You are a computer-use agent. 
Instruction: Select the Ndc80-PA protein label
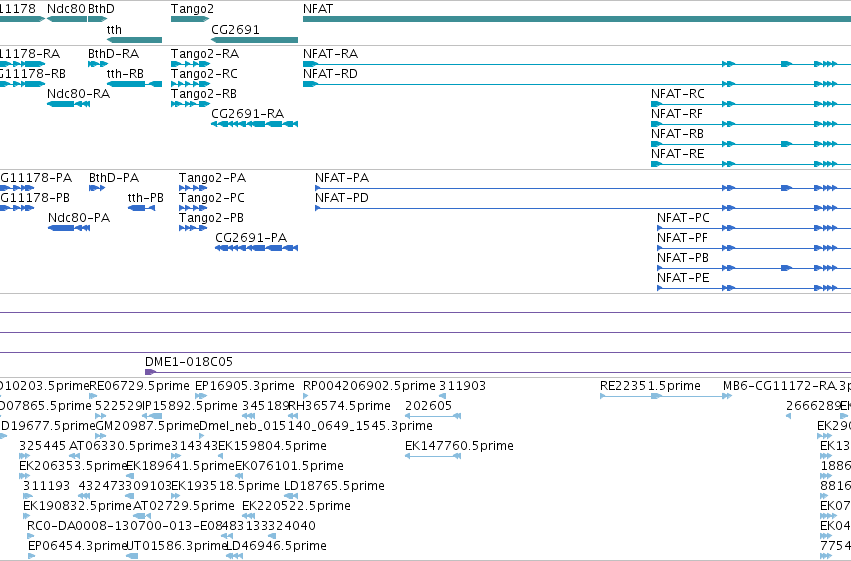pos(79,218)
